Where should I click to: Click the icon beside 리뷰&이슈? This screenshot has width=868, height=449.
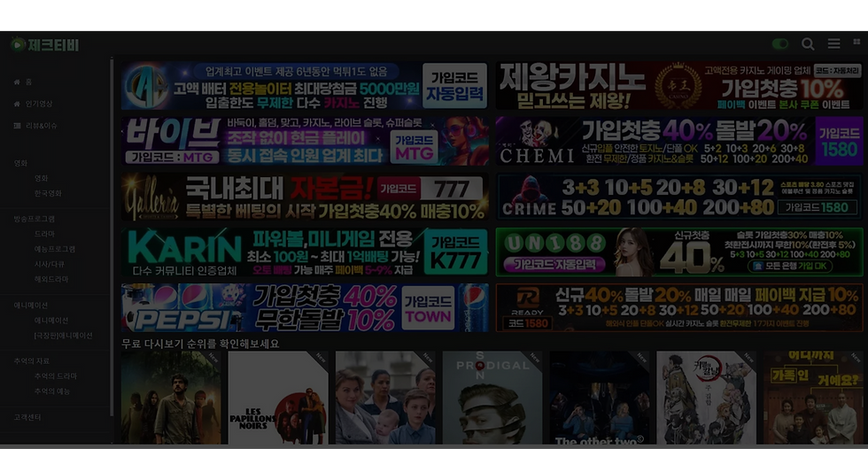coord(17,126)
